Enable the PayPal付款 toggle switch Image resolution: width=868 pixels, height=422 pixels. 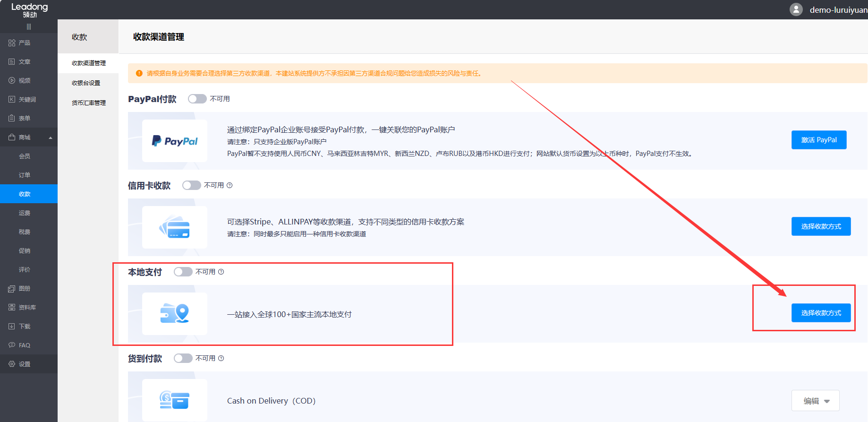[197, 99]
